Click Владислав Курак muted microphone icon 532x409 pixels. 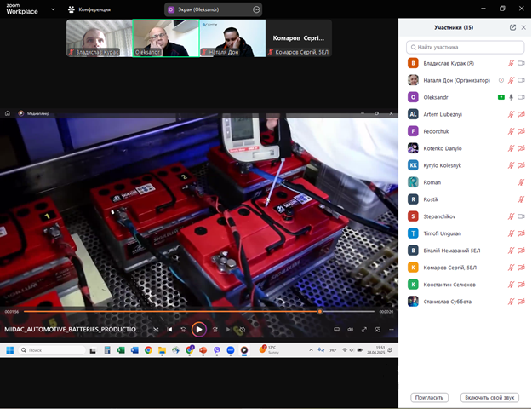(x=511, y=63)
